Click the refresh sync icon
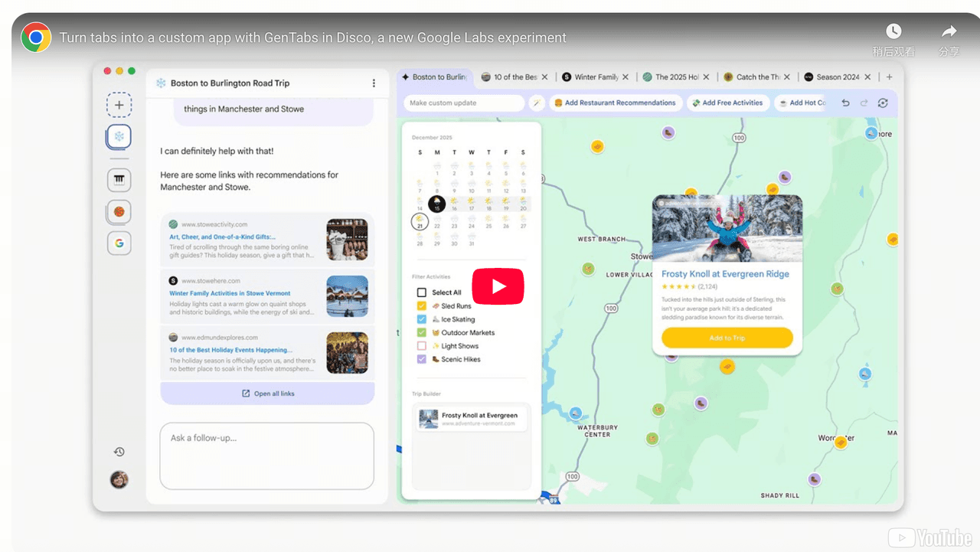 883,103
